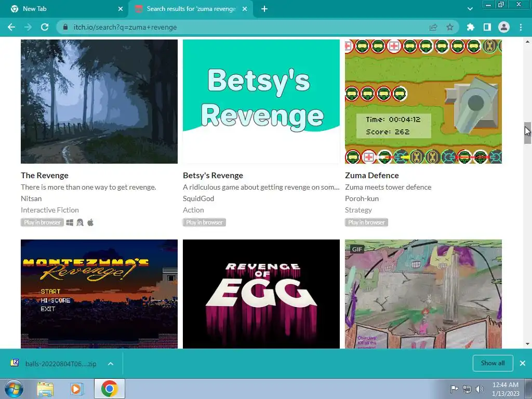
Task: Toggle the browser side panel icon
Action: coord(487,27)
